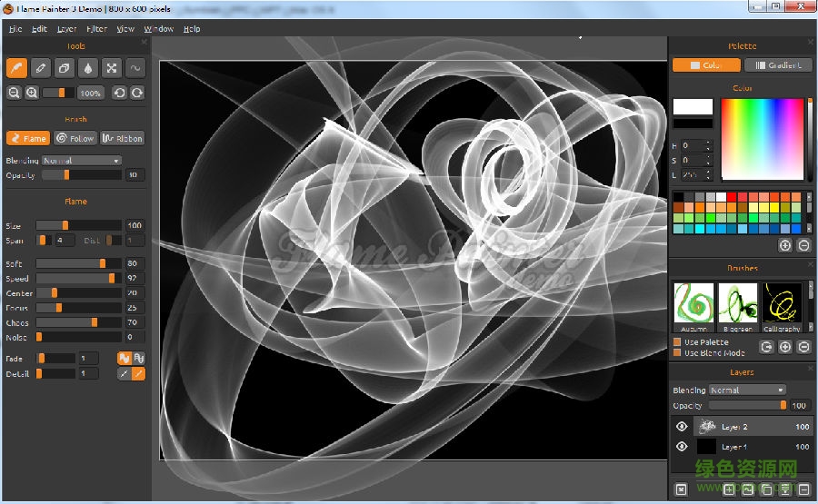Select the Eraser tool in Tools panel
This screenshot has width=818, height=504.
tap(64, 67)
